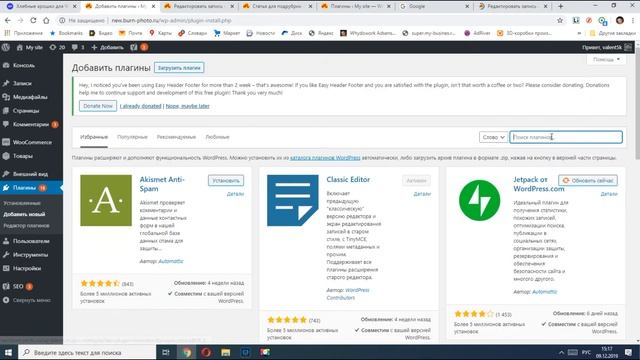Select the Рекомендуемые tab

[x=176, y=137]
